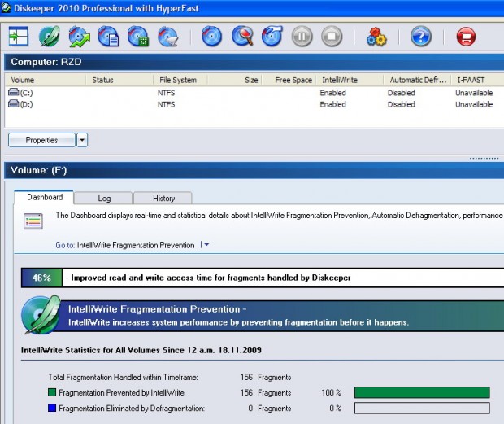Click the Computer: RZD header bar
Viewport: 504px width, 424px height.
coord(254,62)
